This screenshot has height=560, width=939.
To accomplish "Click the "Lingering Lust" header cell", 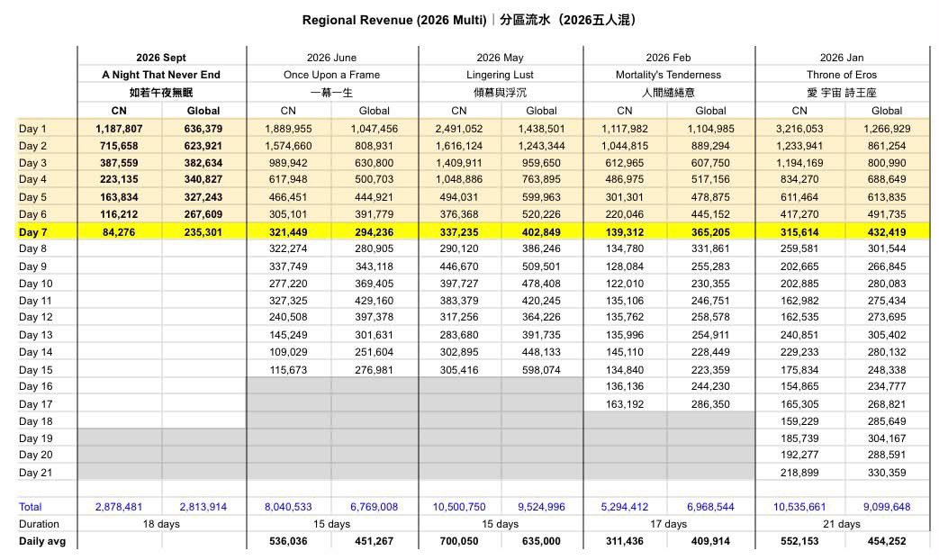I will pos(500,75).
